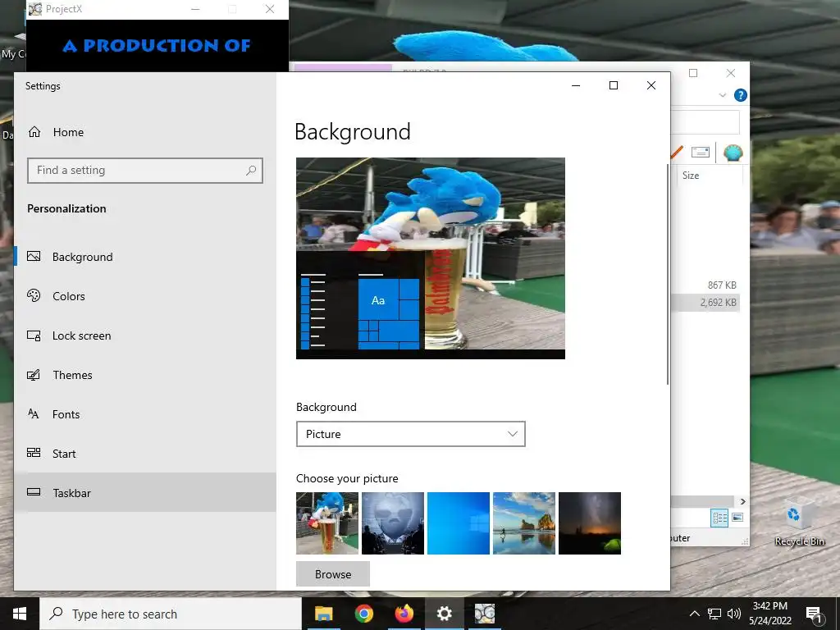
Task: Switch File Explorer to details view
Action: pyautogui.click(x=719, y=518)
